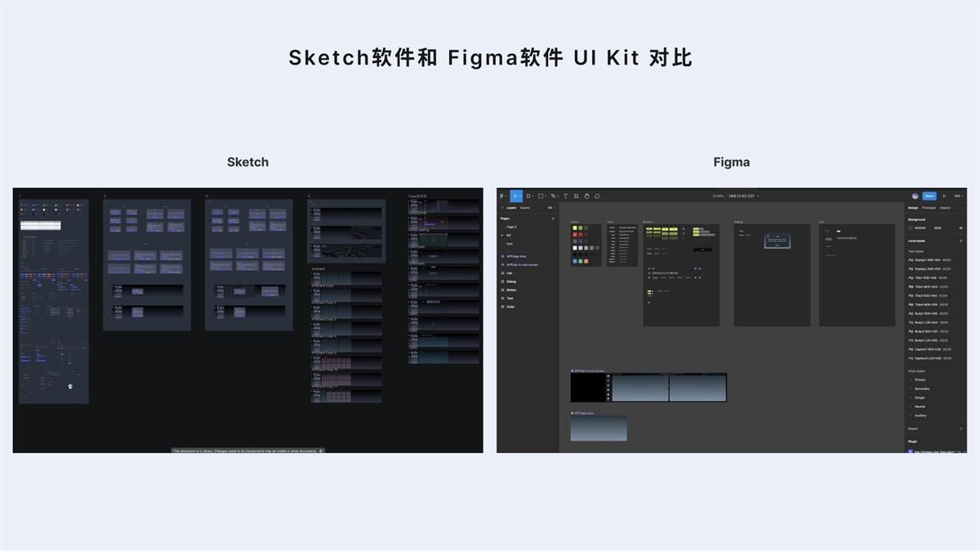Expand the Secondary color styles group
Viewport: 980px width, 551px height.
click(x=911, y=389)
